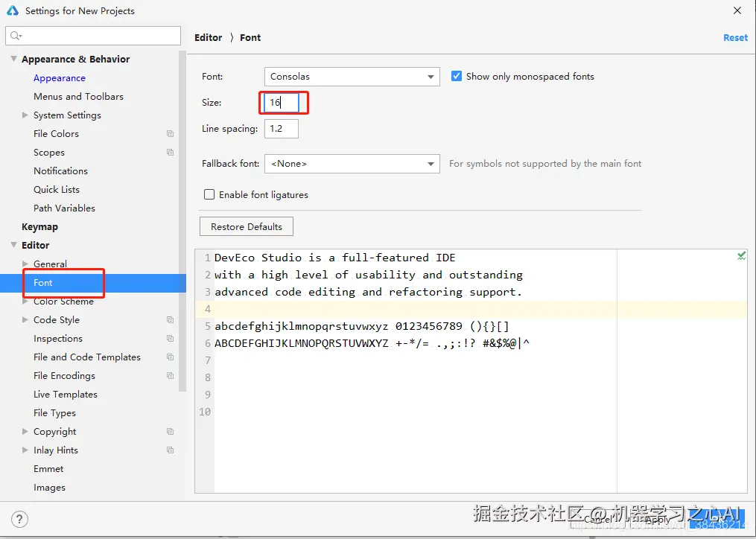Image resolution: width=756 pixels, height=539 pixels.
Task: Collapse the Editor section
Action: point(13,245)
